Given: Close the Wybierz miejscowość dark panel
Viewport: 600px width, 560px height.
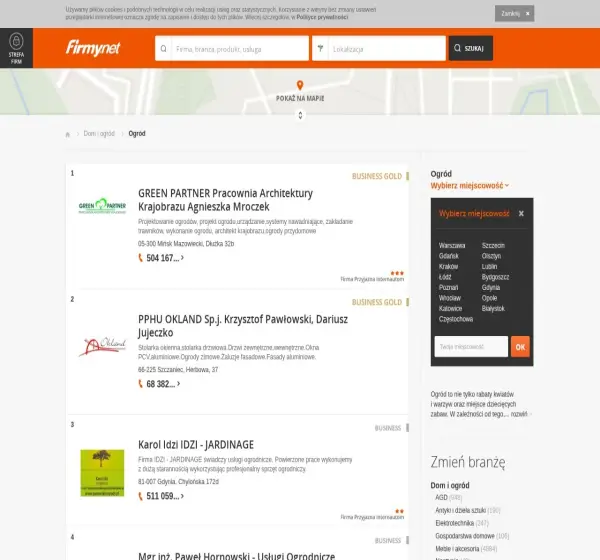Looking at the screenshot, I should point(521,214).
